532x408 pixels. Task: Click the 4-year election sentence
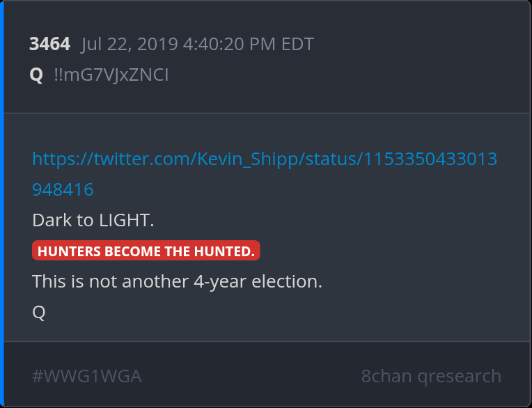pyautogui.click(x=177, y=282)
